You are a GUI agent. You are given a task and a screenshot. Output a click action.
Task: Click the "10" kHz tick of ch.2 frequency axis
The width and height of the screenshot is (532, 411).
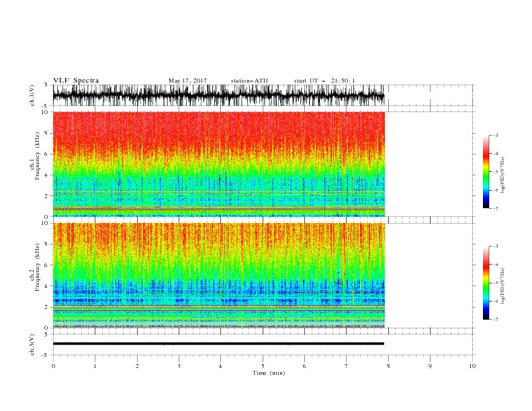tap(45, 223)
